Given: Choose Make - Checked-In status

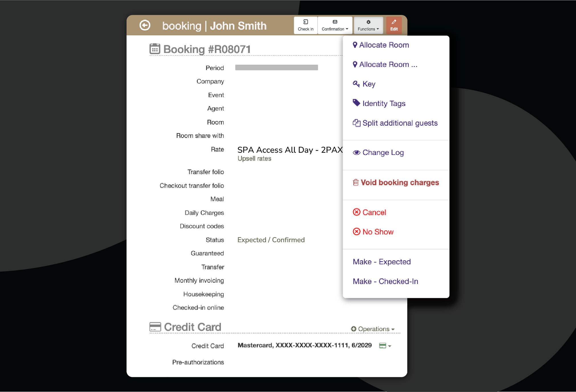Looking at the screenshot, I should [x=385, y=281].
